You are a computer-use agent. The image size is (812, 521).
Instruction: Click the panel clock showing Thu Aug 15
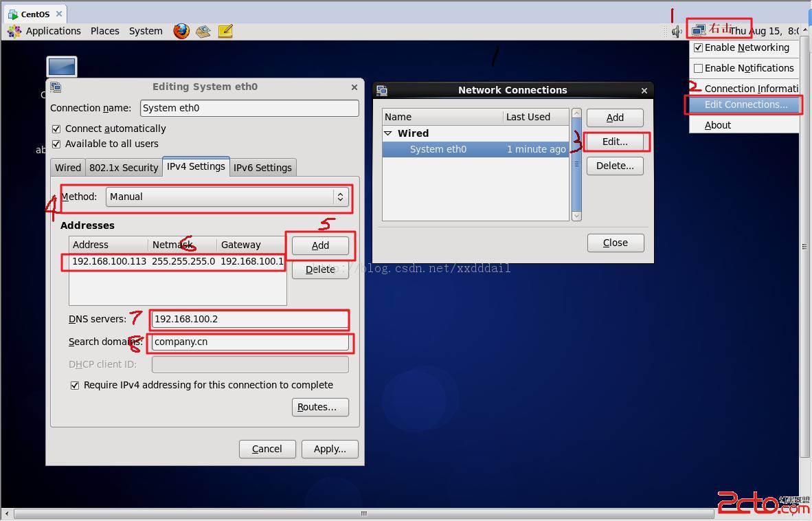pyautogui.click(x=763, y=31)
